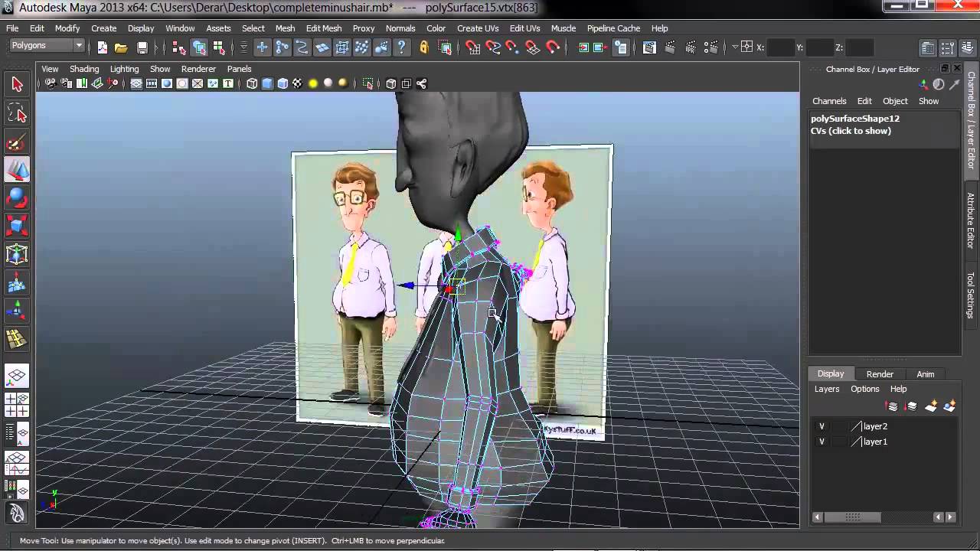Toggle smooth shade all cube icon
Image resolution: width=980 pixels, height=551 pixels.
(x=267, y=83)
